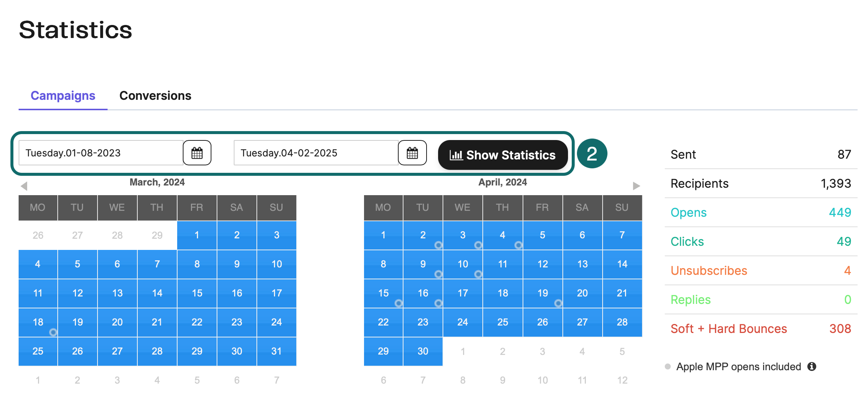Viewport: 868px width, 400px height.
Task: Focus the end date field Tuesday.04-02-2025
Action: point(316,153)
